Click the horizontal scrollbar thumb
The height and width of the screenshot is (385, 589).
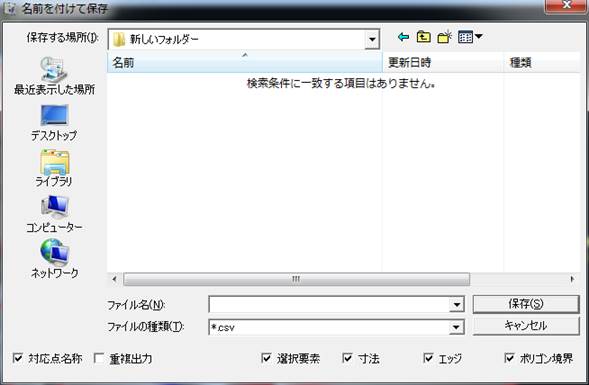[296, 279]
